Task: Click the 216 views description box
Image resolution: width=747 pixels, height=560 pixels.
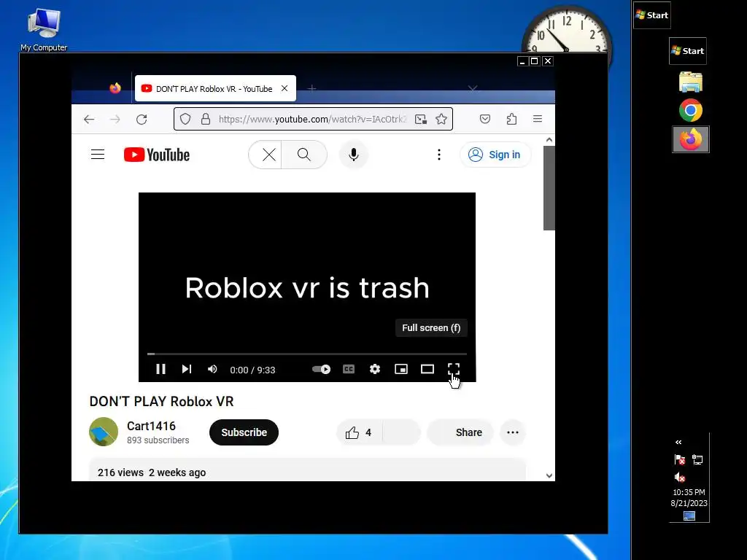Action: (307, 470)
